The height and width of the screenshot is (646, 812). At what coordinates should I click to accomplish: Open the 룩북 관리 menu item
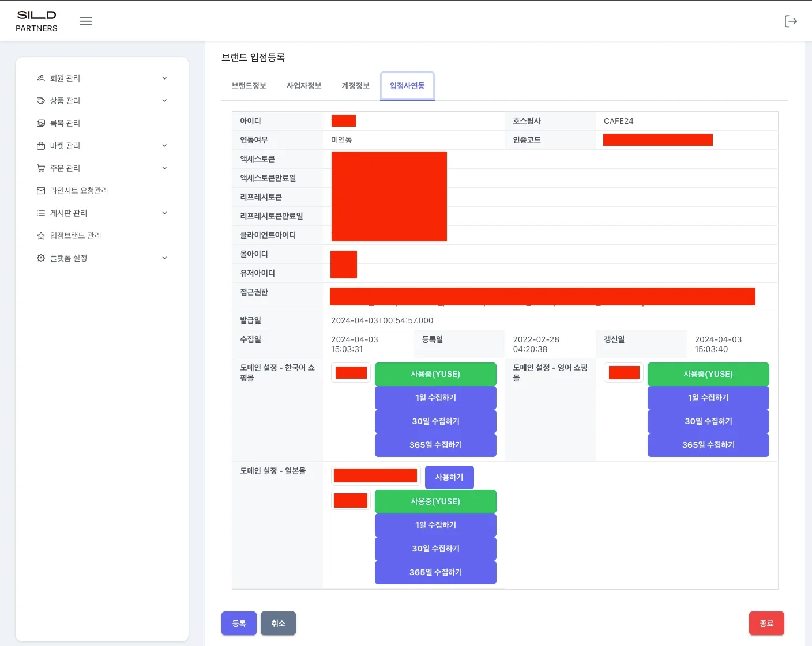pos(65,123)
